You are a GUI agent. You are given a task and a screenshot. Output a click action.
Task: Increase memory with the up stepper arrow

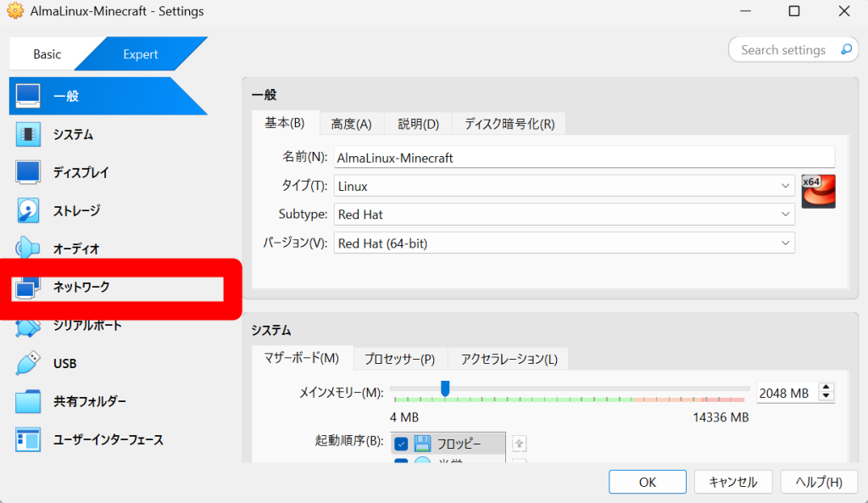point(826,388)
